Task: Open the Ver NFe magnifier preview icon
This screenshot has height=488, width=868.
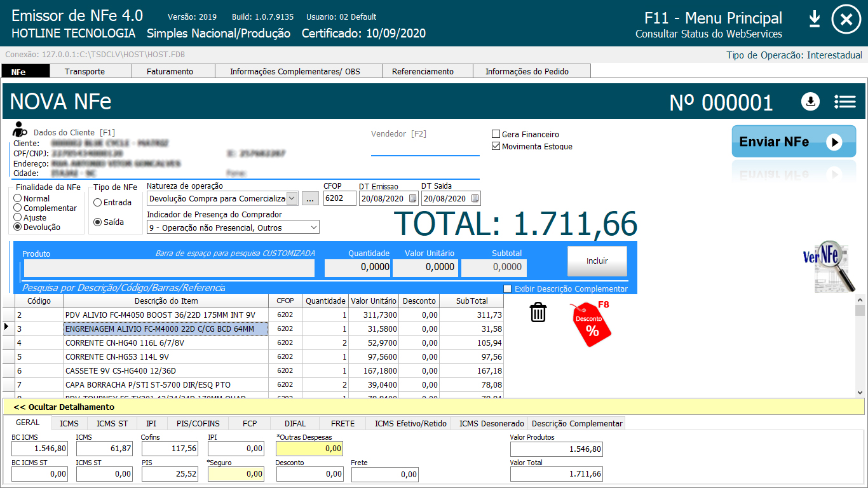Action: pyautogui.click(x=829, y=265)
